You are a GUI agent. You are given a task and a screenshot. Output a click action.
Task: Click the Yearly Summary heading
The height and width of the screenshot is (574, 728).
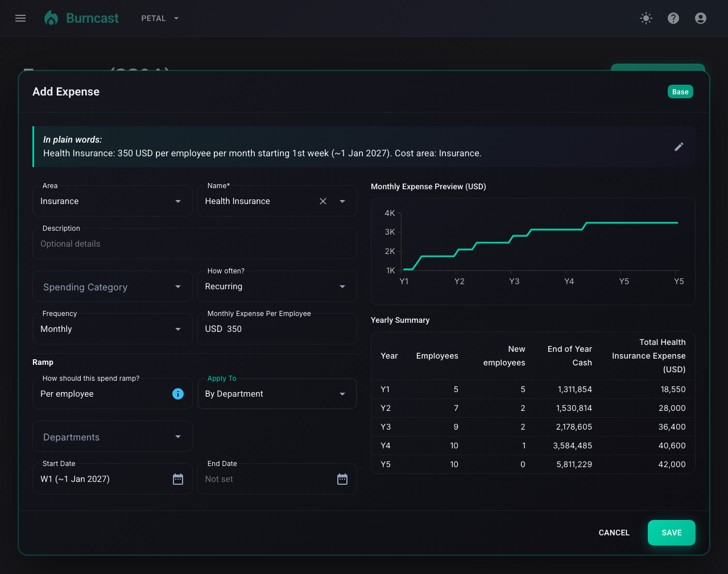point(400,320)
